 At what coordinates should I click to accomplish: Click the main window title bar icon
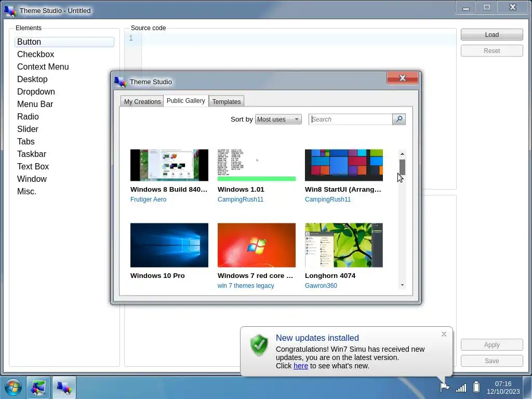click(10, 11)
